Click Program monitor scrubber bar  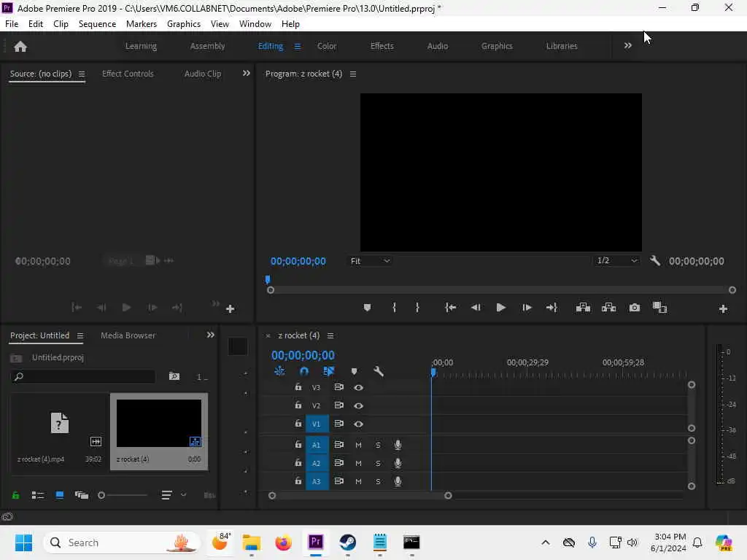[501, 290]
